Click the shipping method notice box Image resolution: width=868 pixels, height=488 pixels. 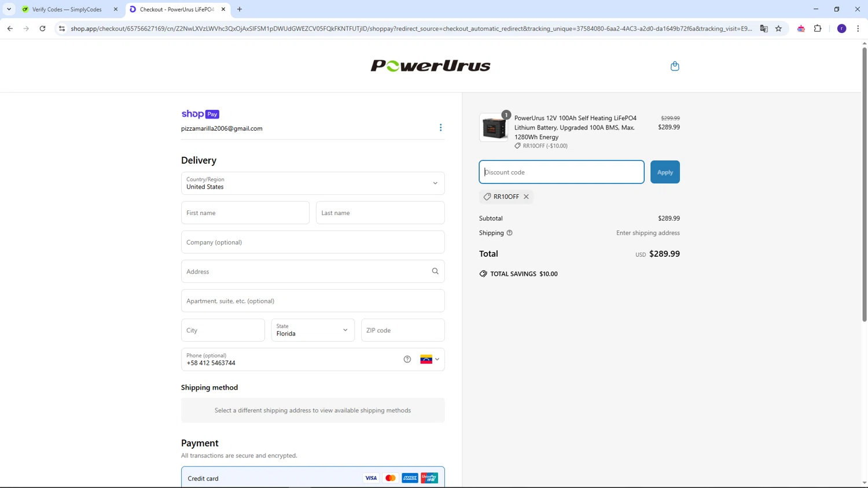pos(313,410)
